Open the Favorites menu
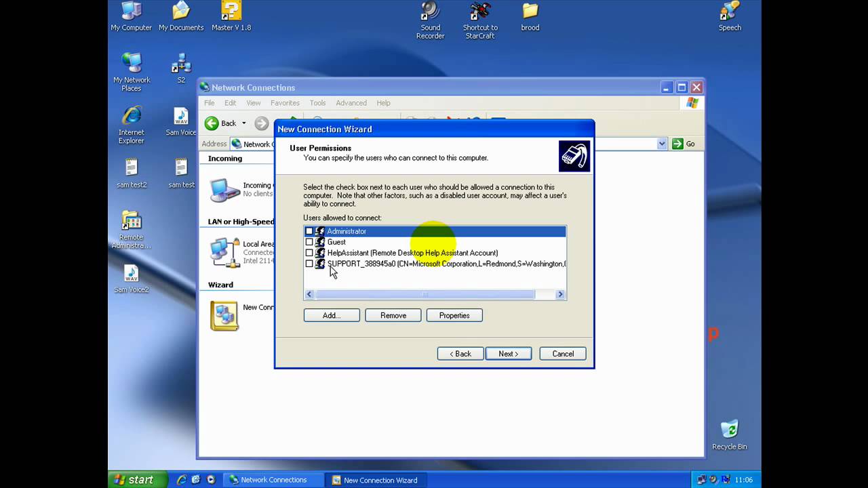Screen dimensions: 868x488 click(285, 103)
